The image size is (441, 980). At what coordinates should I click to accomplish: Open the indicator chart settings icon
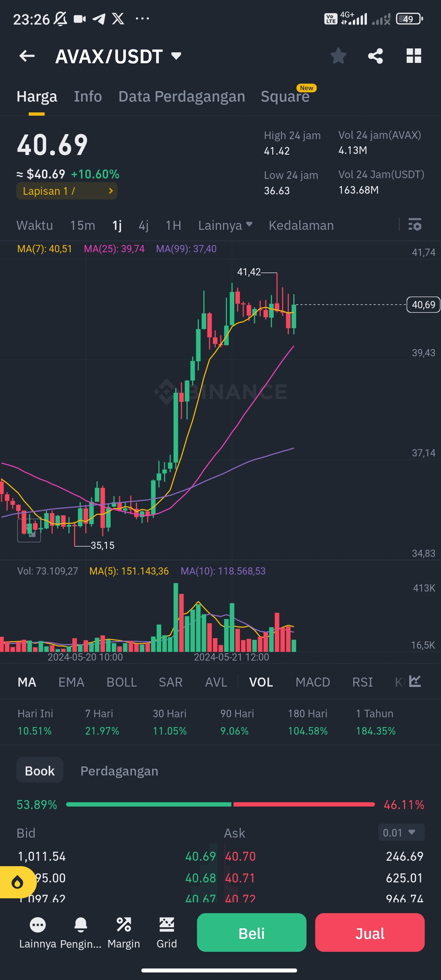click(x=415, y=682)
